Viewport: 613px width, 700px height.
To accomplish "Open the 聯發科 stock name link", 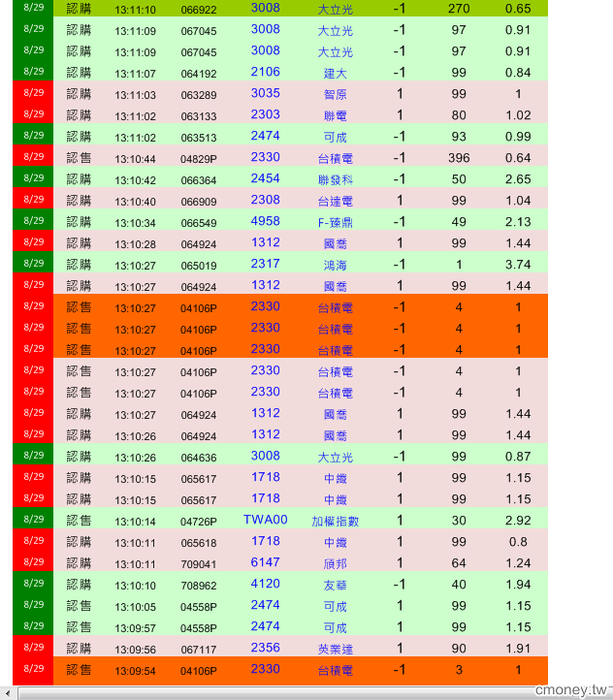I will tap(336, 180).
